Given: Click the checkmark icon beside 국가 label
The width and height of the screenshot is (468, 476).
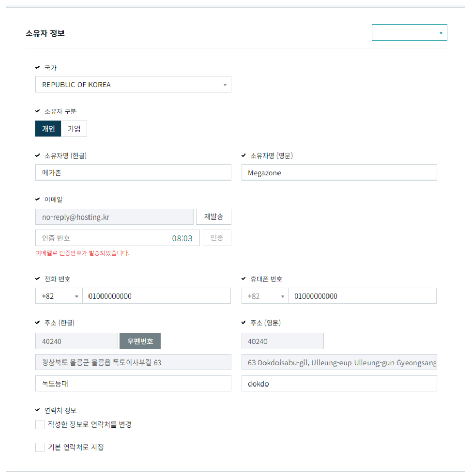Looking at the screenshot, I should pyautogui.click(x=37, y=67).
